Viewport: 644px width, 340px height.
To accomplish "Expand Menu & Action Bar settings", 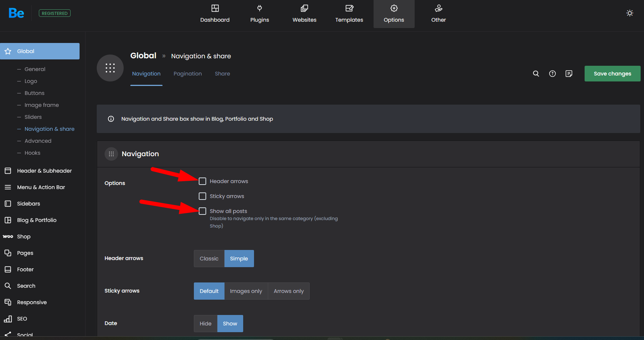I will tap(41, 187).
